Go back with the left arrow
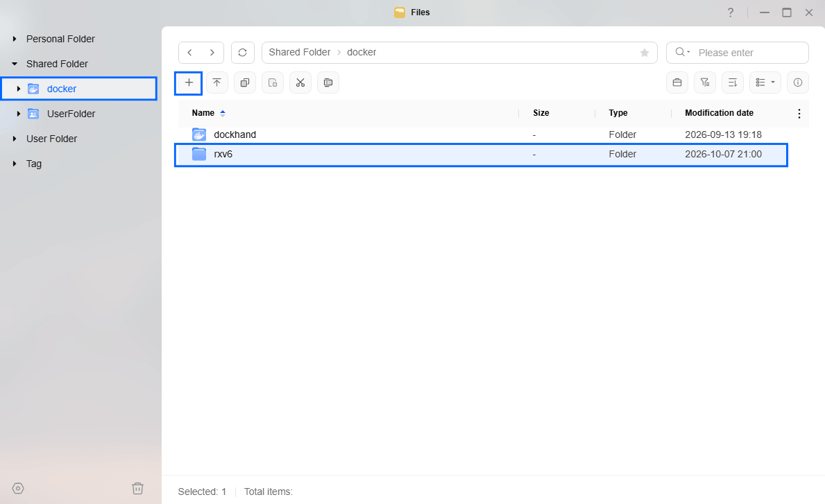825x504 pixels. pyautogui.click(x=190, y=53)
